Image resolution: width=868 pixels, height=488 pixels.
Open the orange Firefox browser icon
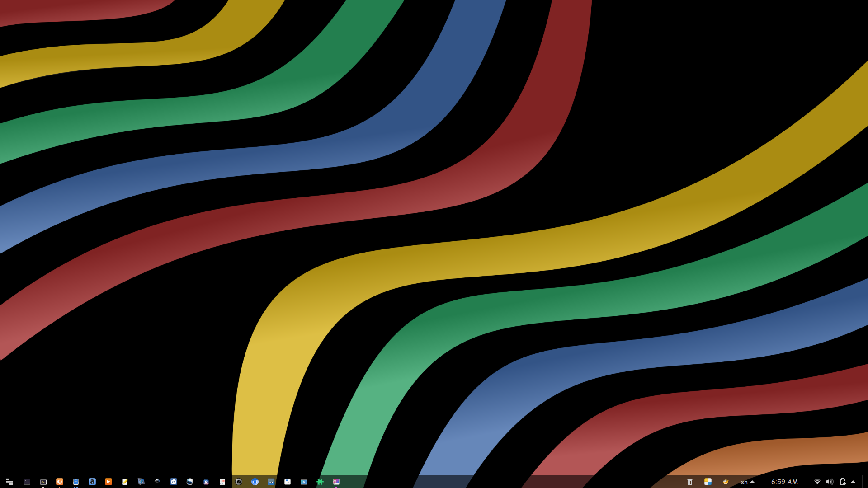(x=60, y=482)
